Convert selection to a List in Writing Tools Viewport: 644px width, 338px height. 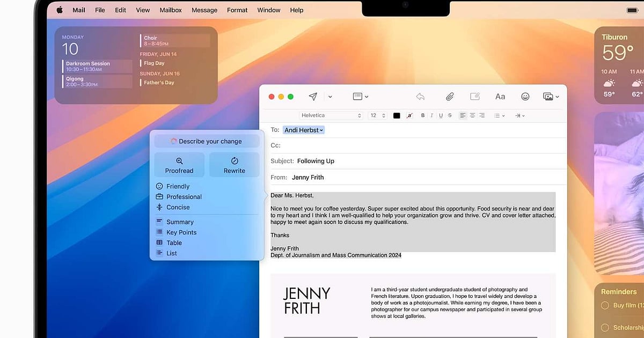166,253
